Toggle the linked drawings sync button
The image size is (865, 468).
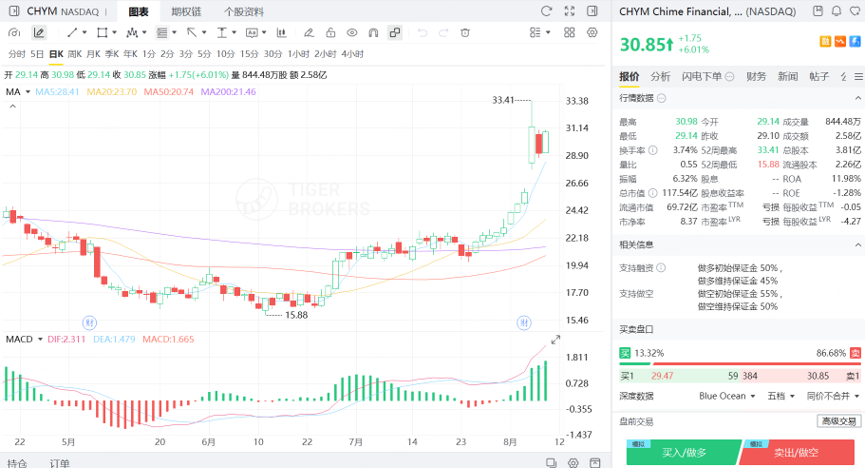pyautogui.click(x=395, y=33)
